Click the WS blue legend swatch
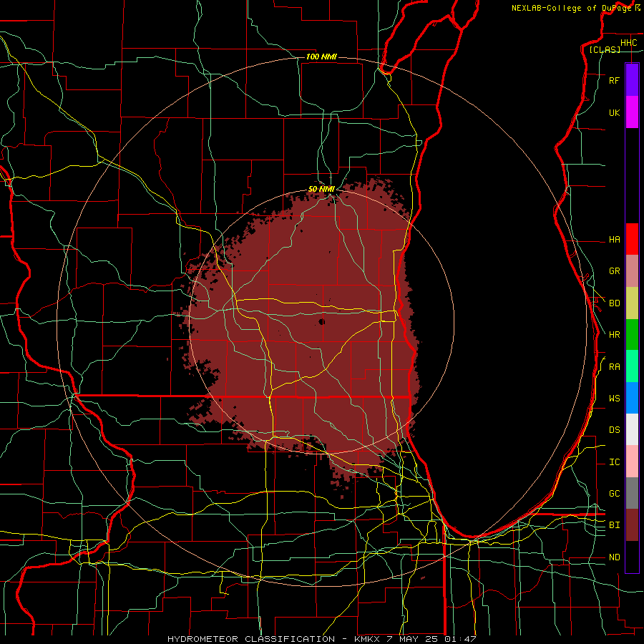The height and width of the screenshot is (644, 644). [x=632, y=398]
